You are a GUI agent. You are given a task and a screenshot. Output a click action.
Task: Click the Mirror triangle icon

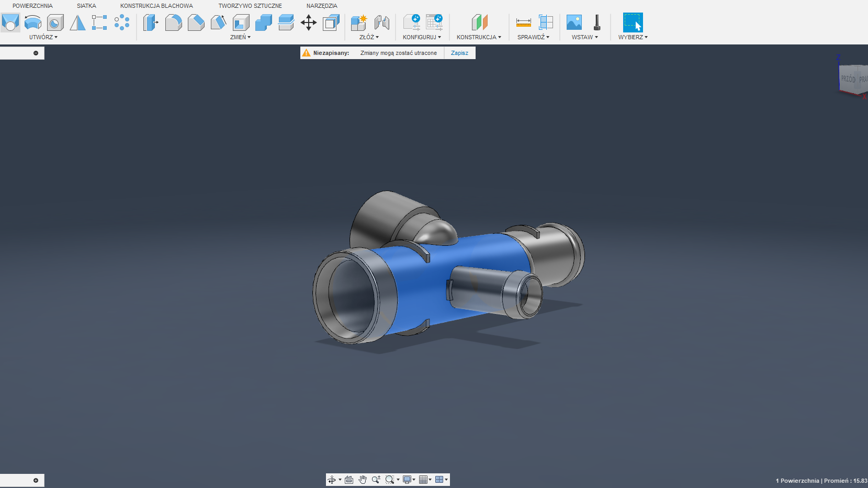click(x=77, y=22)
